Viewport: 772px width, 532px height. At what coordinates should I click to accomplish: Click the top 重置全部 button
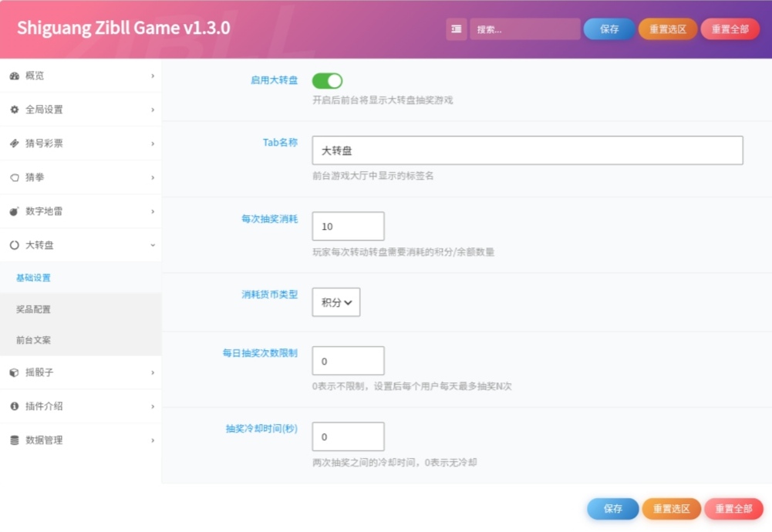(730, 29)
